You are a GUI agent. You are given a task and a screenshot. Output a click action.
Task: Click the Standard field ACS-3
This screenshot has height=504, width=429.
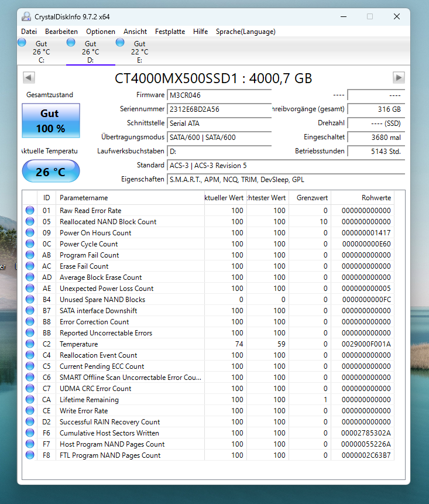pyautogui.click(x=286, y=166)
